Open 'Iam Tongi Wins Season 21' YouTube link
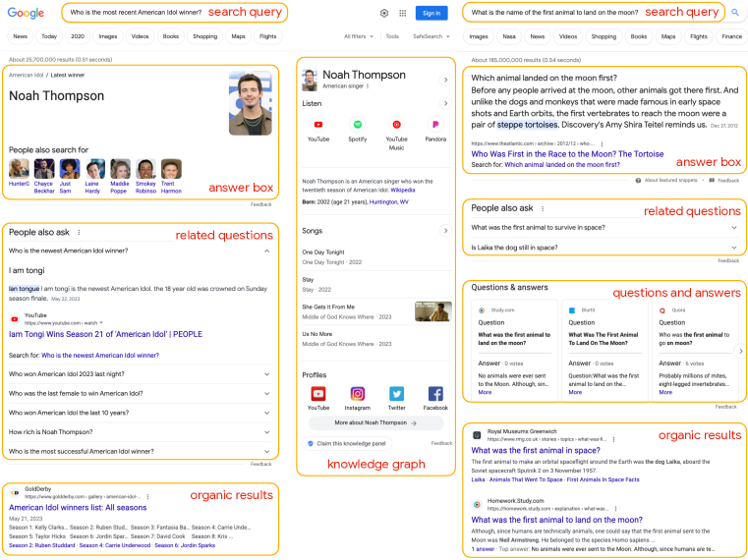Image resolution: width=748 pixels, height=560 pixels. [x=105, y=334]
